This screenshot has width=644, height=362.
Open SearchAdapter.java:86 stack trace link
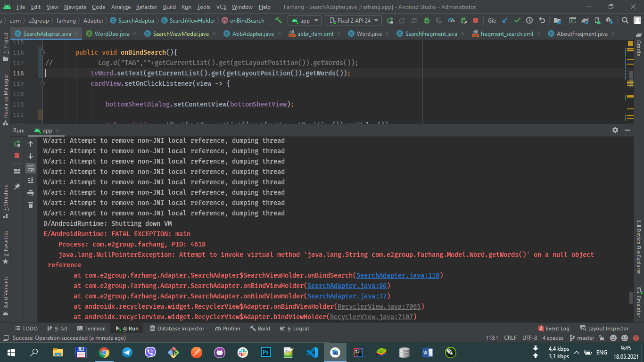[347, 286]
